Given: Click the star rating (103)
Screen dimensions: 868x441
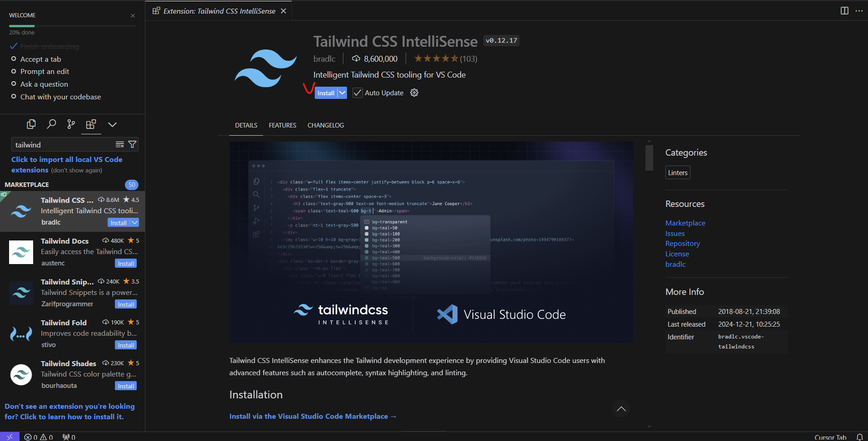Looking at the screenshot, I should pyautogui.click(x=445, y=59).
